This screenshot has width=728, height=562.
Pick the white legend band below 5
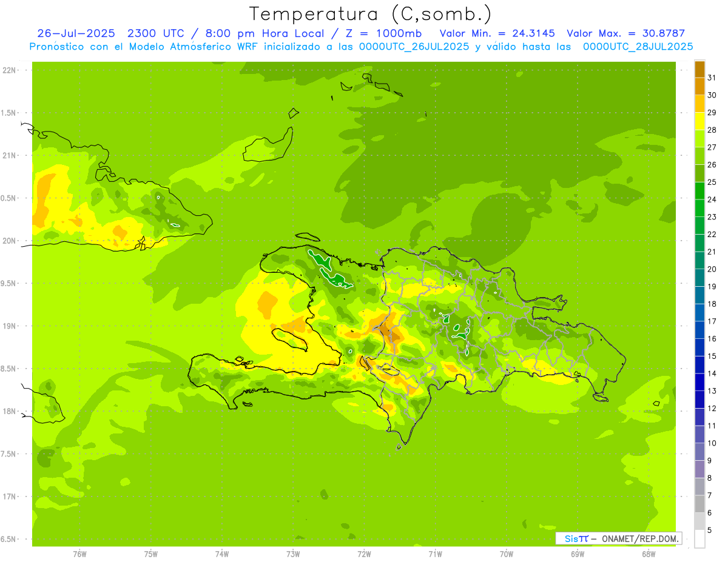tap(699, 538)
